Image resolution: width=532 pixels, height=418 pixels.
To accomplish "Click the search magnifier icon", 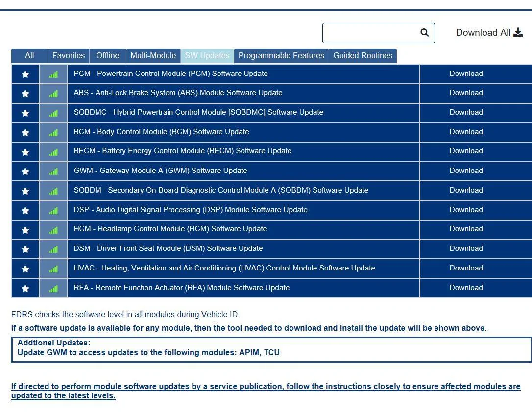I will click(x=424, y=32).
